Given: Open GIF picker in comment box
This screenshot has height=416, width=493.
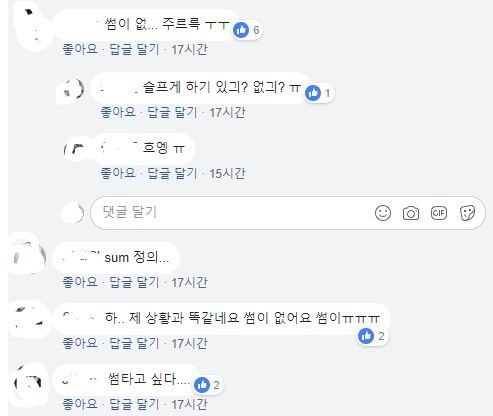Looking at the screenshot, I should [x=439, y=213].
